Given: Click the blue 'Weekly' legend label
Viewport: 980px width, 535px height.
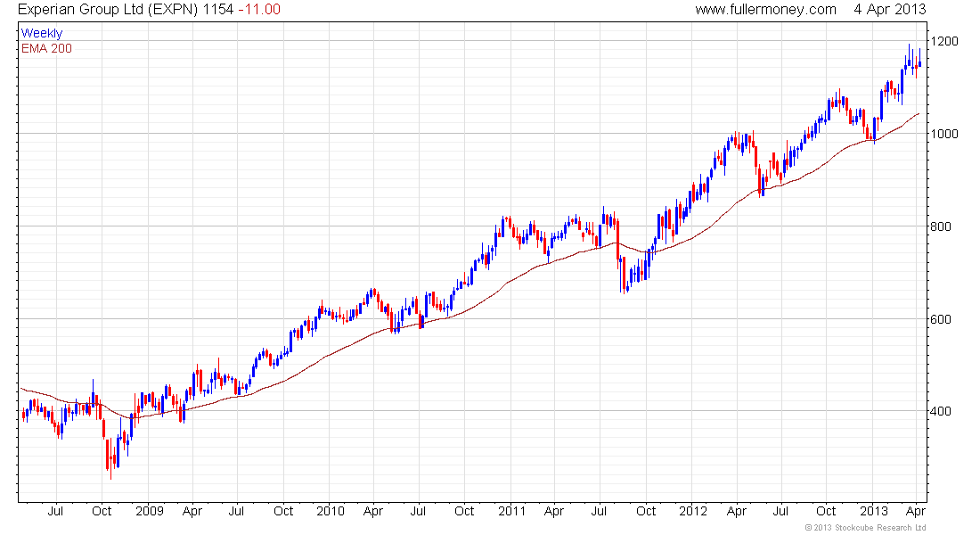Looking at the screenshot, I should pos(42,33).
